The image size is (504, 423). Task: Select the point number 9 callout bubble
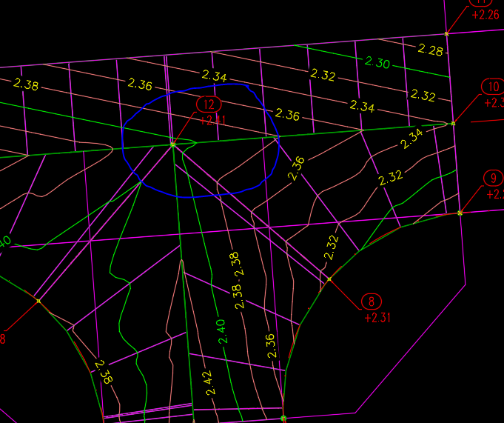tap(494, 178)
